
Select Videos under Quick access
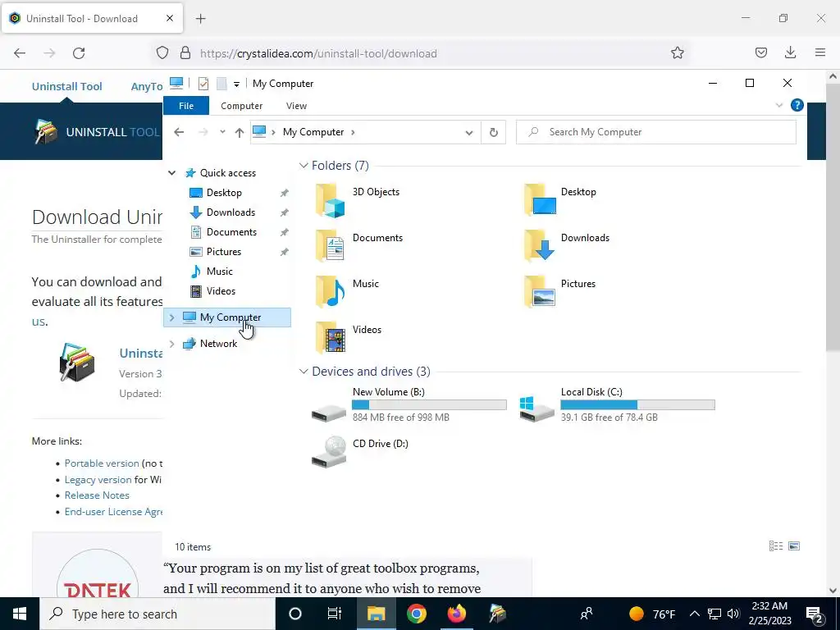(x=221, y=291)
